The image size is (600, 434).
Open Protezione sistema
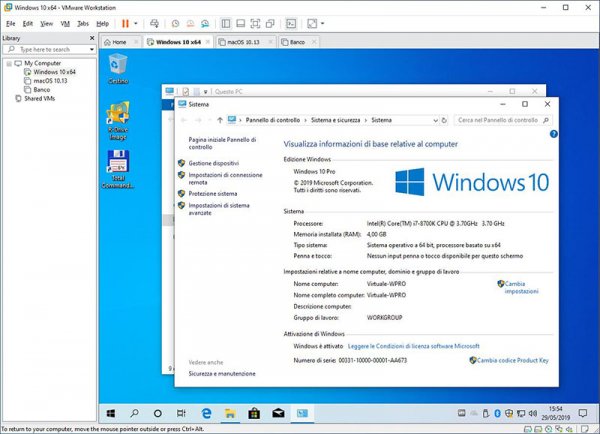pyautogui.click(x=213, y=194)
